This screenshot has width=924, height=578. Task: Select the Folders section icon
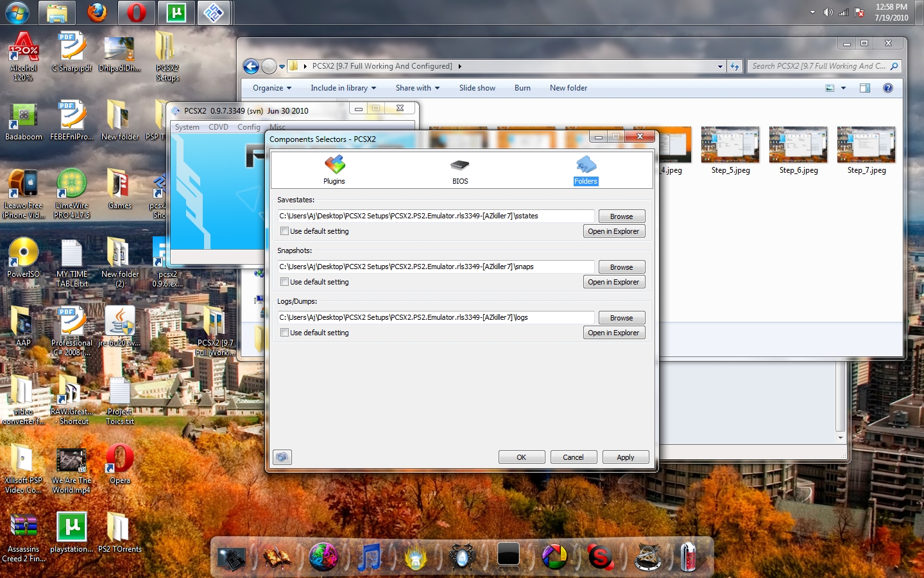(586, 170)
